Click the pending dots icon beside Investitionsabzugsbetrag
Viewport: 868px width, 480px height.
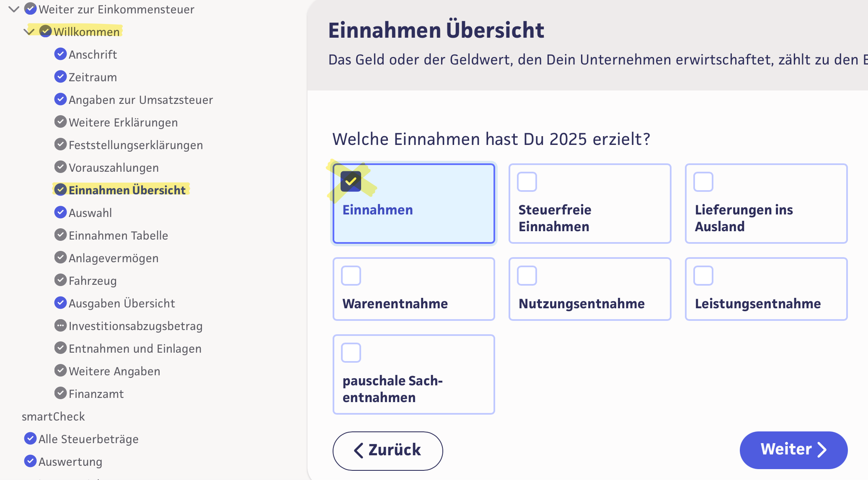(x=61, y=325)
